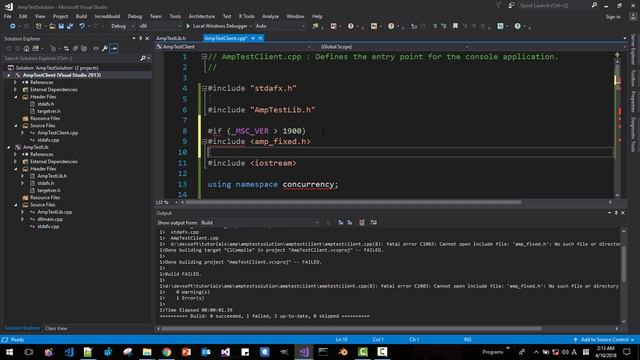This screenshot has width=640, height=360.
Task: Toggle Output panel pin auto-hide
Action: click(x=616, y=213)
